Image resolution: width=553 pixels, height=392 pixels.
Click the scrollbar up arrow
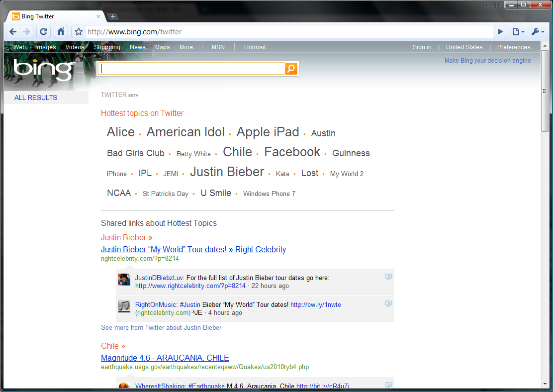tap(545, 45)
